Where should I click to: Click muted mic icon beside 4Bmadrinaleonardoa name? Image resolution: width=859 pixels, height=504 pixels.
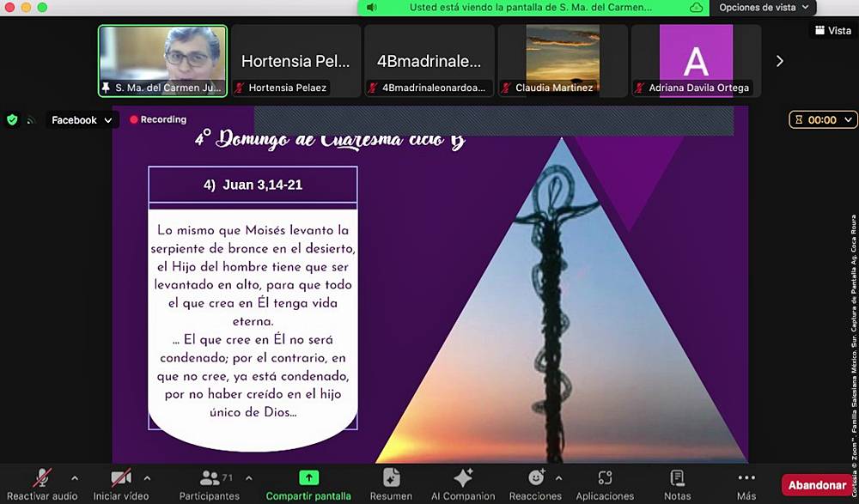[373, 88]
